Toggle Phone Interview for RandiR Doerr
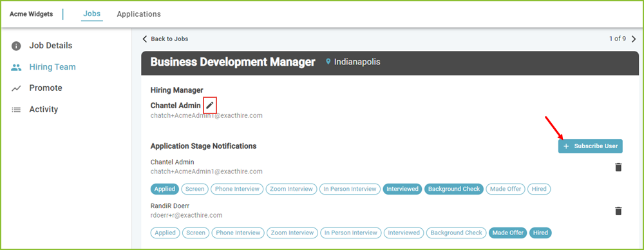The height and width of the screenshot is (250, 644). [238, 233]
